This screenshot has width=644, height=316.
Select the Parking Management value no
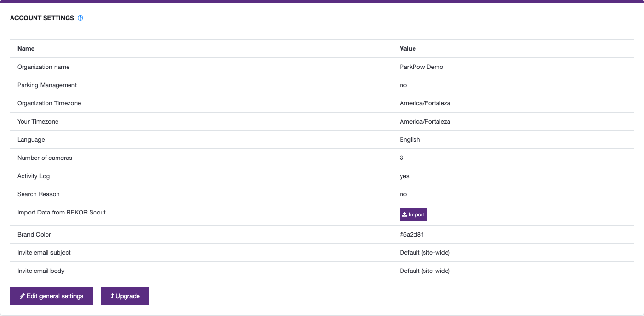coord(403,85)
